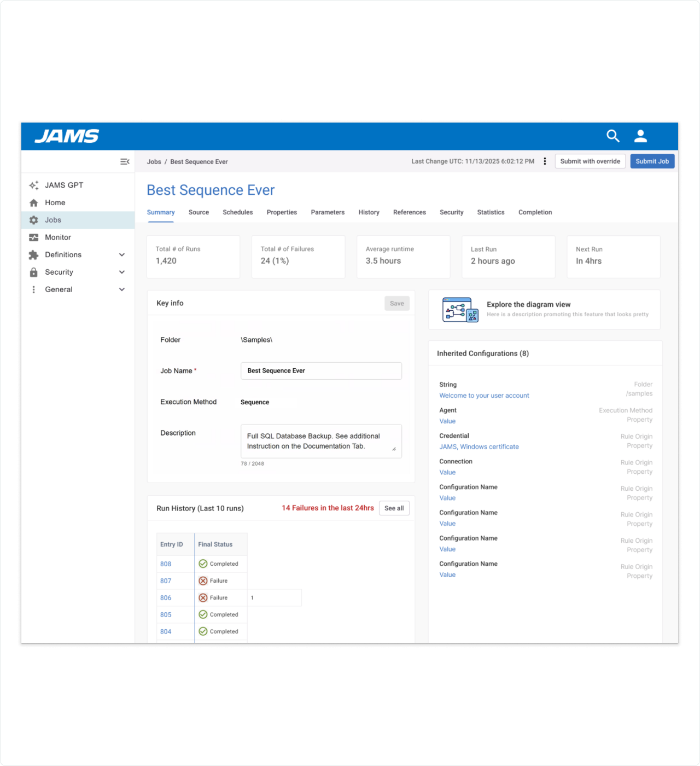Switch to the Schedules tab
This screenshot has height=766, width=700.
click(x=237, y=212)
